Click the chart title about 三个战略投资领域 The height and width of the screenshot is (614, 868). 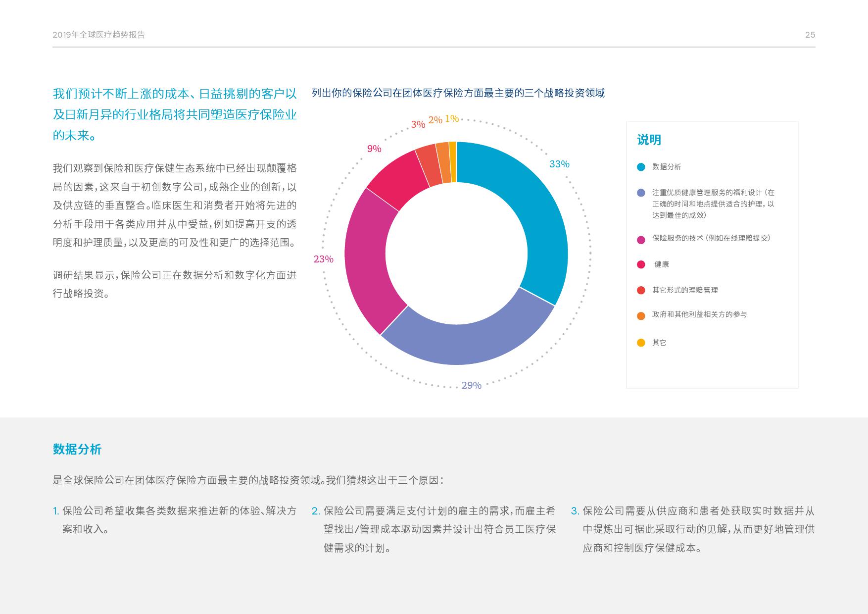point(458,93)
